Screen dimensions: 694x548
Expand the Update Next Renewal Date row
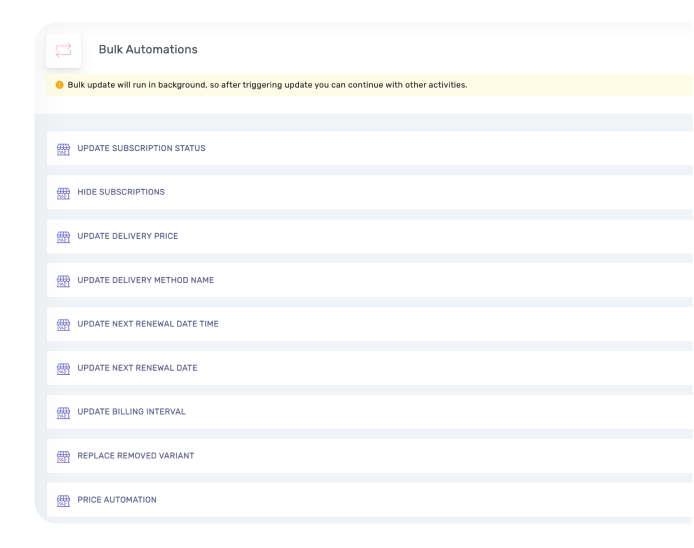pyautogui.click(x=137, y=368)
